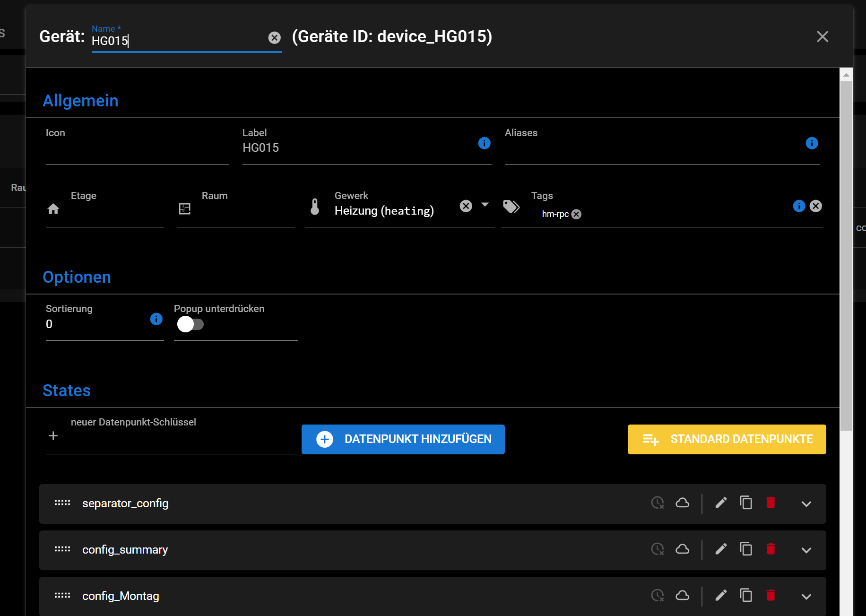Show info for the Label field
866x616 pixels.
(x=484, y=143)
